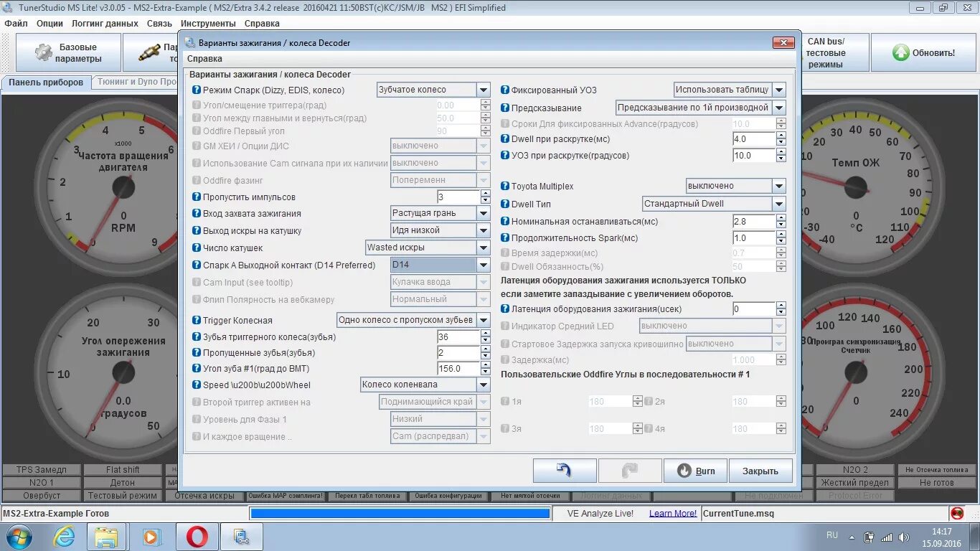Click the system tray volume icon
980x551 pixels.
(903, 537)
